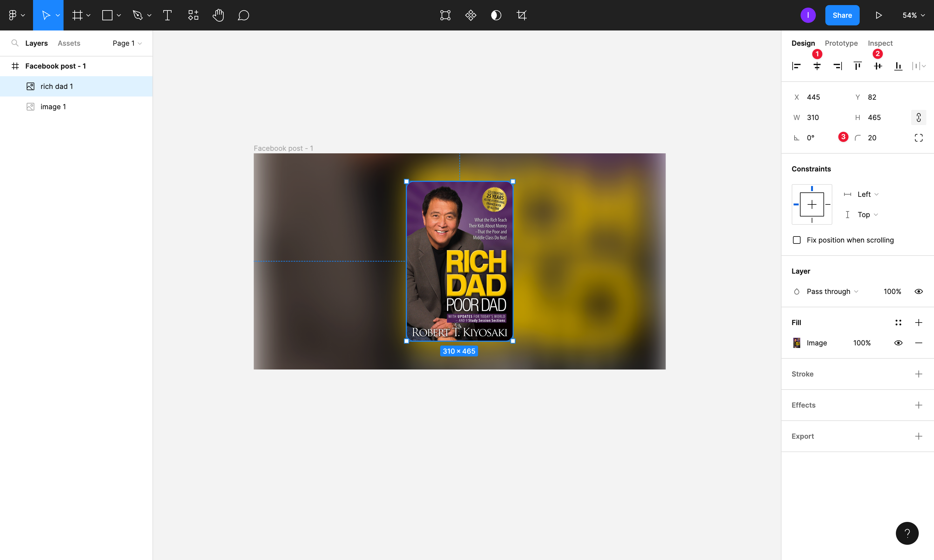Open Pass through blend mode dropdown

click(x=832, y=291)
